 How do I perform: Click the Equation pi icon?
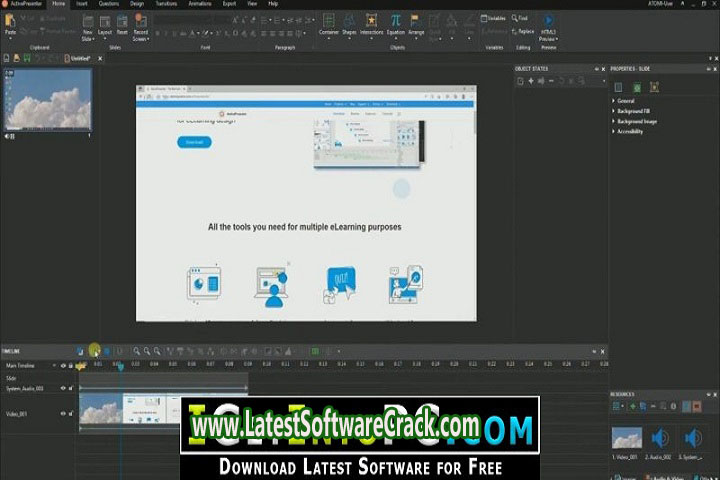396,21
